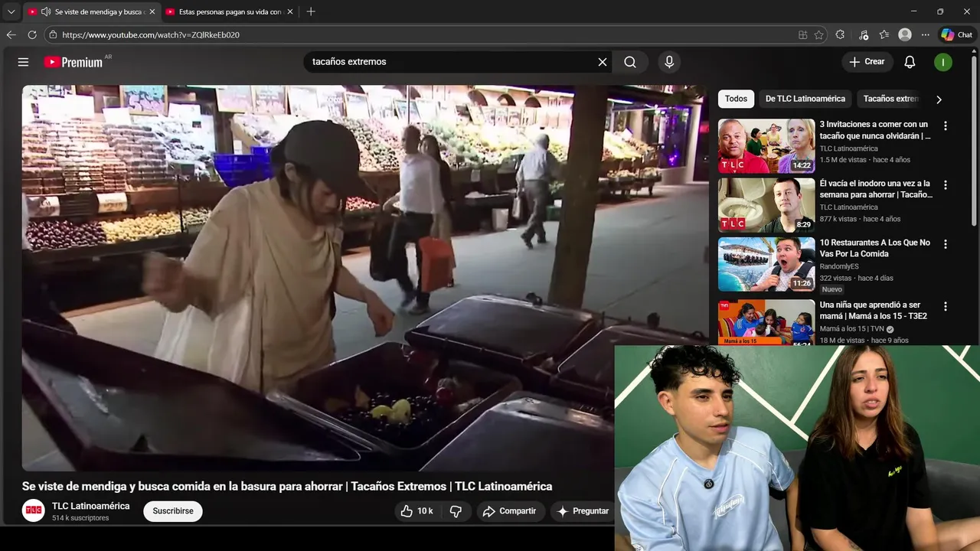
Task: Open options for '3 Invitaciones a comer' video
Action: [946, 126]
